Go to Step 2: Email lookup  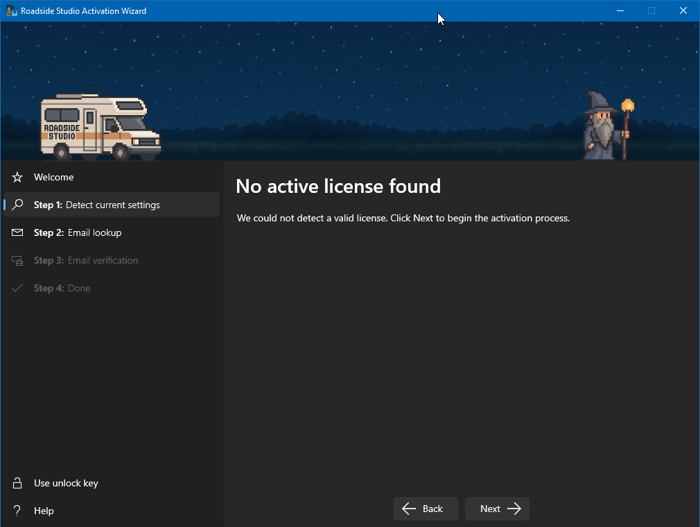tap(77, 233)
